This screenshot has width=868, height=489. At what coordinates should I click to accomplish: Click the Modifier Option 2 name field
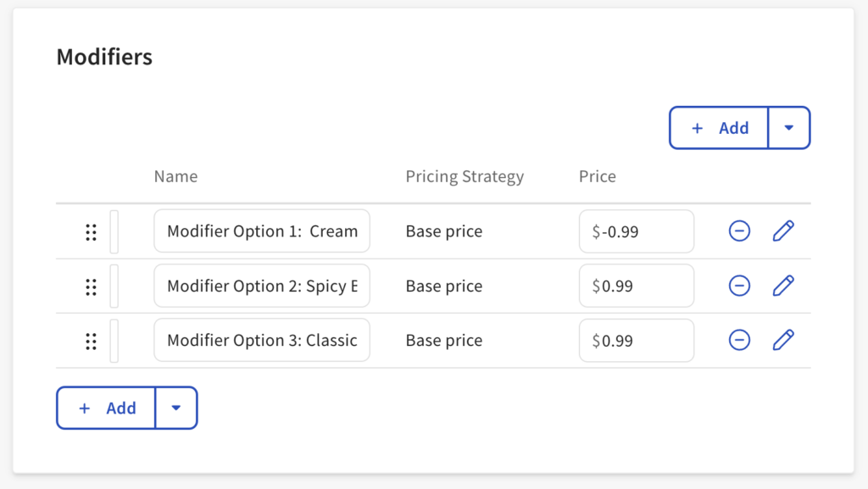[262, 286]
